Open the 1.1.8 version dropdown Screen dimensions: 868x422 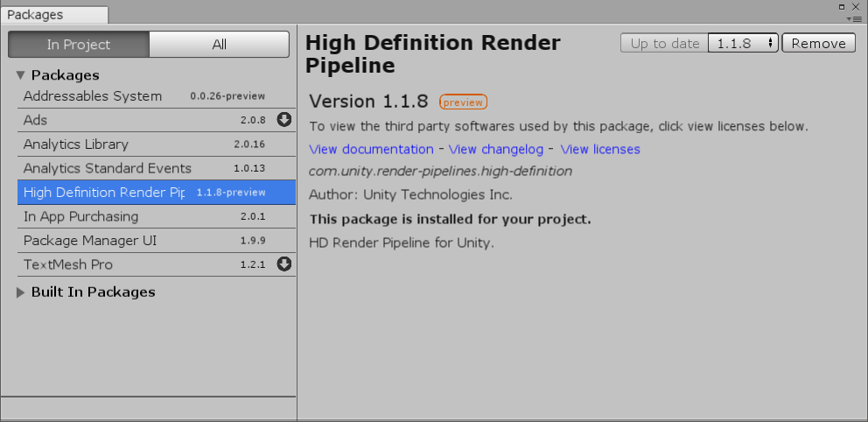coord(742,44)
